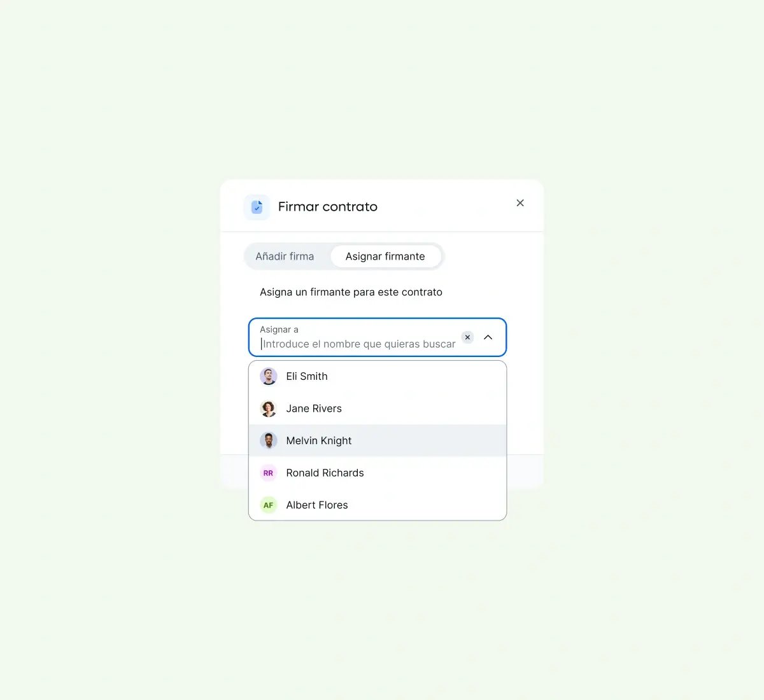Image resolution: width=764 pixels, height=700 pixels.
Task: Click the name search input field
Action: pos(358,344)
